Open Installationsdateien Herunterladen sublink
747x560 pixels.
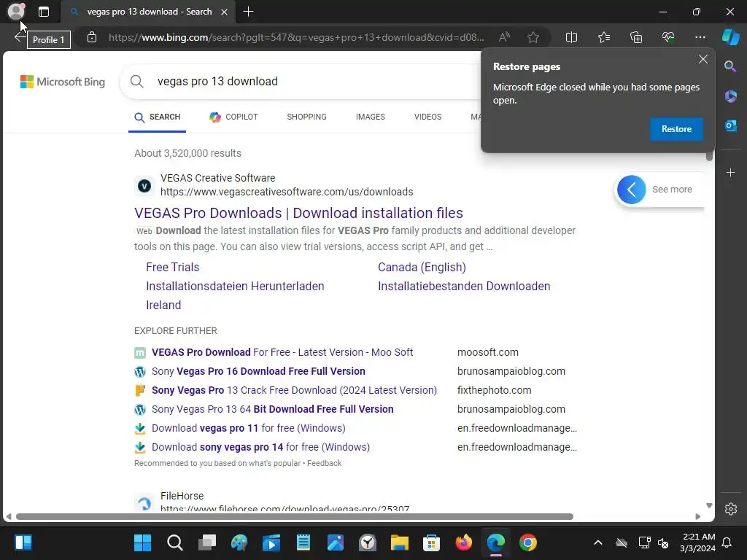(x=235, y=286)
